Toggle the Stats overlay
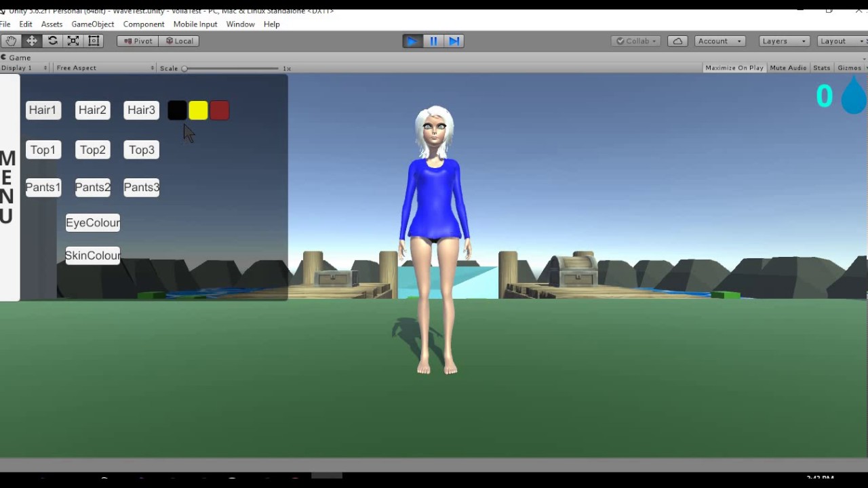868x488 pixels. tap(821, 68)
